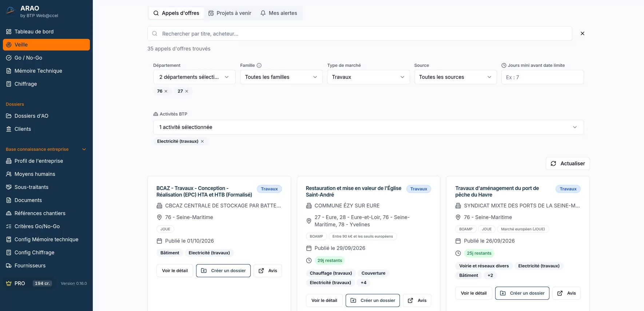Open Avis external link for BCAZ card
644x311 pixels.
point(268,271)
